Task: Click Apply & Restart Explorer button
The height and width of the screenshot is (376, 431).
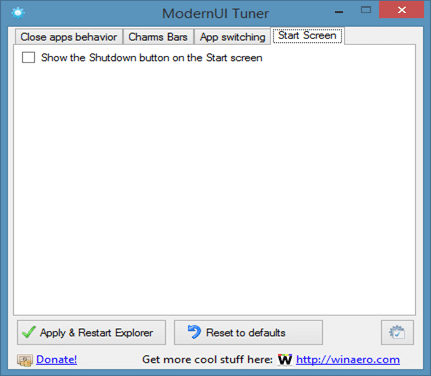Action: pos(91,332)
